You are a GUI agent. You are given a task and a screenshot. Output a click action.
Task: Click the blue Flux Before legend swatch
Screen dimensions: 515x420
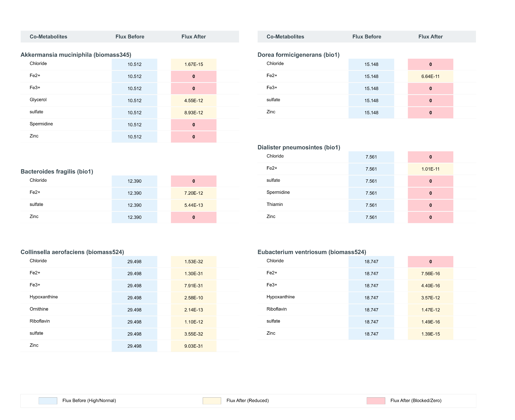(48, 401)
